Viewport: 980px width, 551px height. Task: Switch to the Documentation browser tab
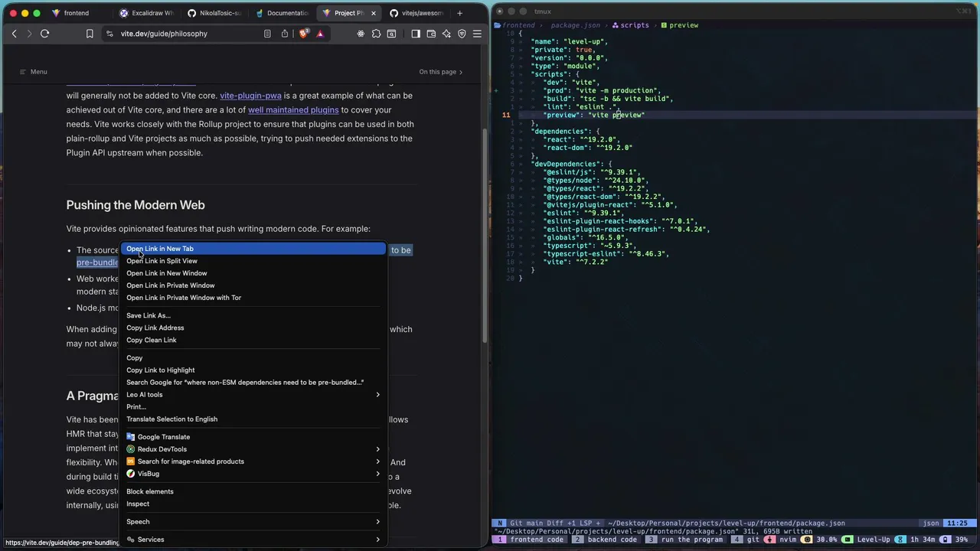point(282,13)
